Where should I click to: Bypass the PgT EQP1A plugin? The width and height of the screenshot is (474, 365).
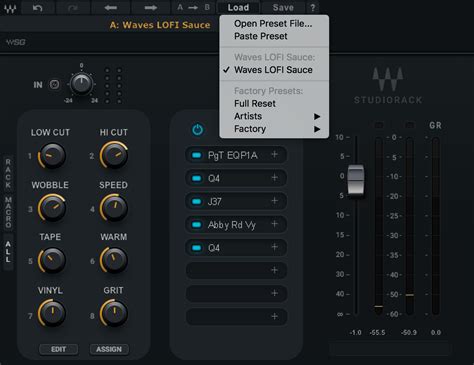pos(197,155)
